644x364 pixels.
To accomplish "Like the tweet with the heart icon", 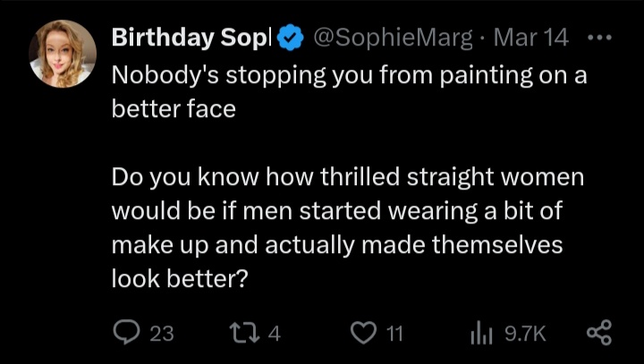I will coord(362,333).
